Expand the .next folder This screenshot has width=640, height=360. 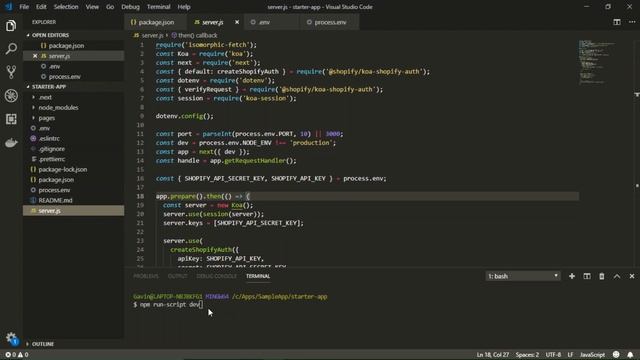(x=45, y=97)
